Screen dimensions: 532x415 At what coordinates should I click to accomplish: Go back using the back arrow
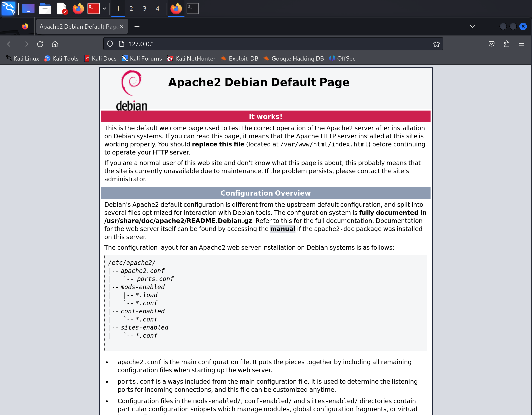10,44
